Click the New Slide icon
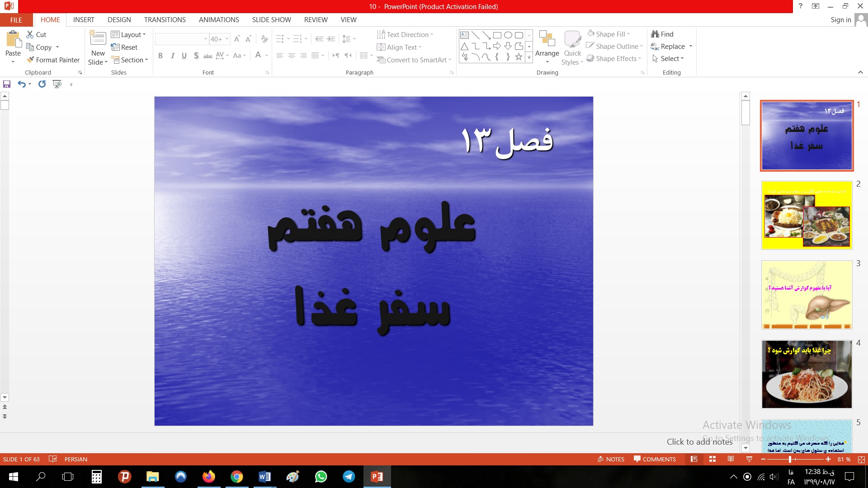The height and width of the screenshot is (488, 868). click(x=98, y=38)
